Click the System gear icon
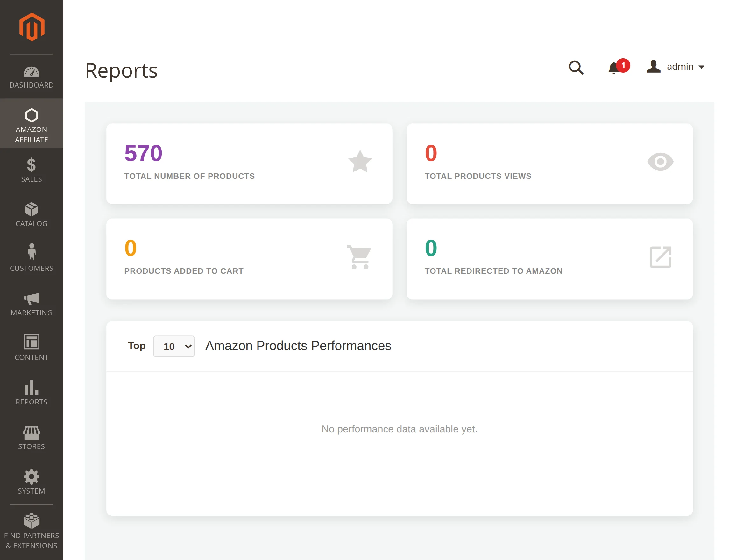The height and width of the screenshot is (560, 736). (31, 477)
